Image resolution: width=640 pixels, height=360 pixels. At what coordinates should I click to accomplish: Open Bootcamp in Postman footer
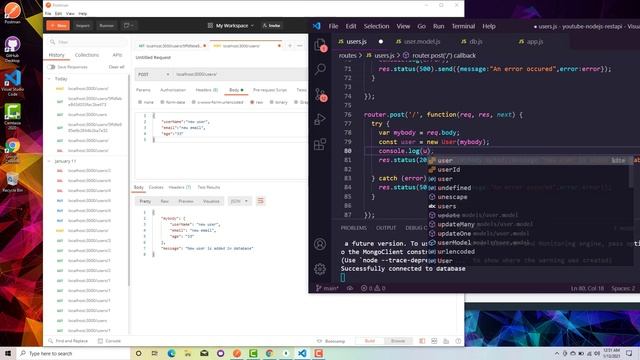click(x=331, y=341)
